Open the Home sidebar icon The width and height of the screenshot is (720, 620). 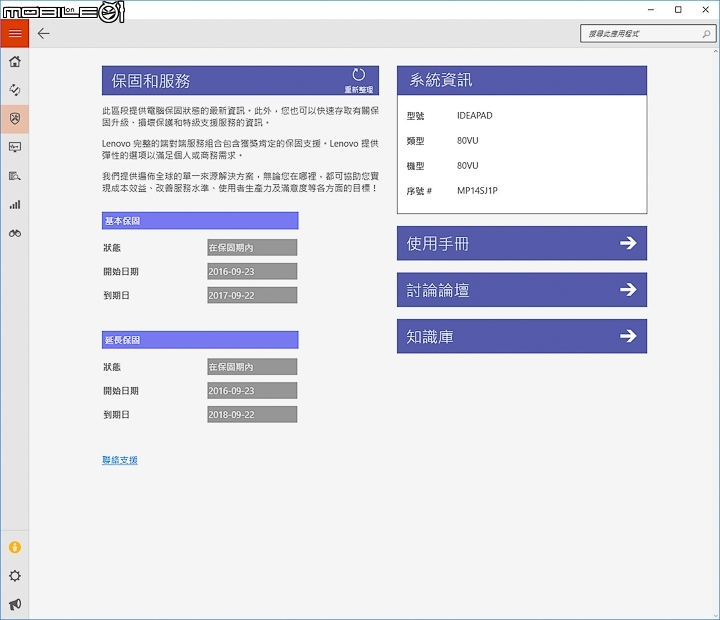(x=15, y=62)
